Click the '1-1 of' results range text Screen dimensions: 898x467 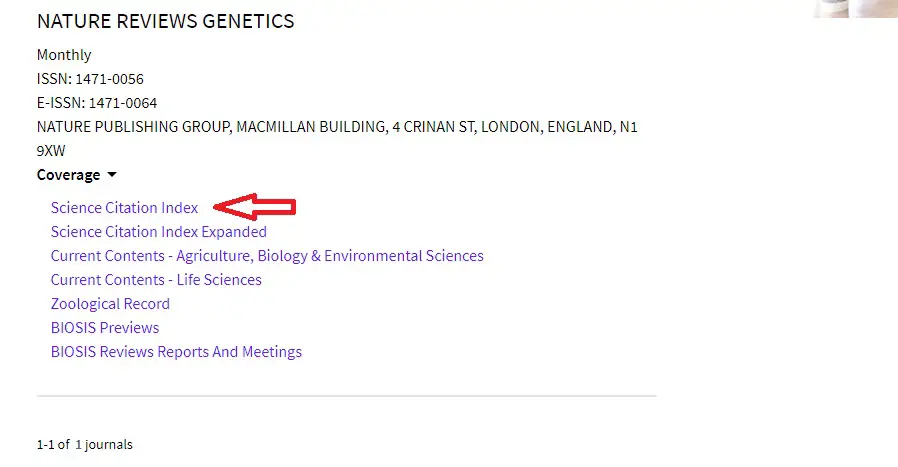click(x=53, y=445)
